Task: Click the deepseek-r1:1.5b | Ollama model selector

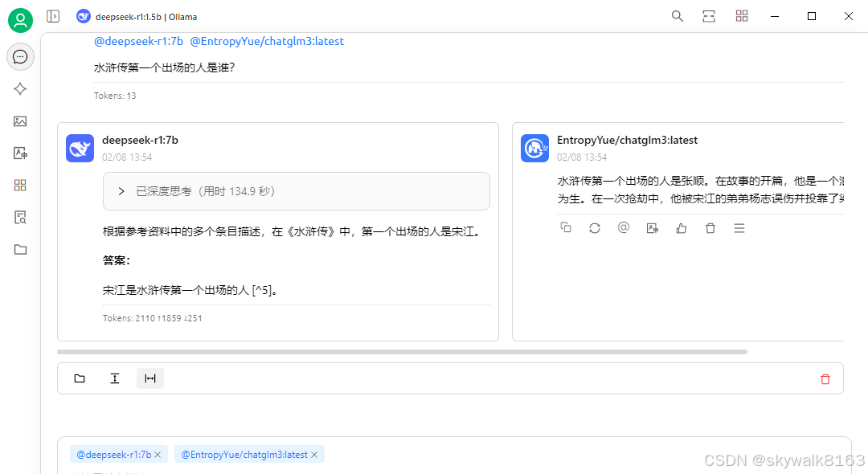Action: (x=137, y=17)
